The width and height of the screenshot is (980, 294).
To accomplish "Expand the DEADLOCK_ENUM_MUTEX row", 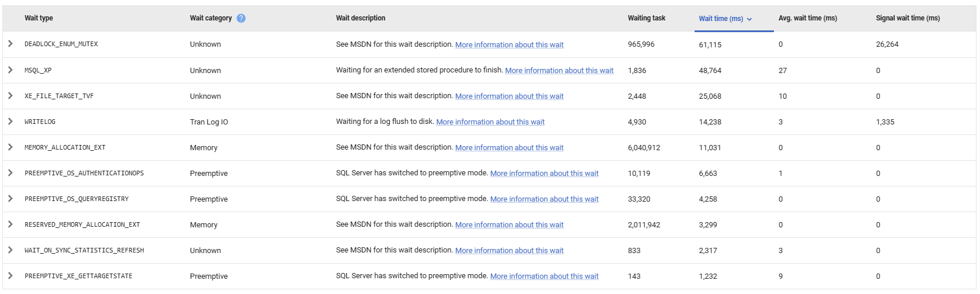I will point(11,44).
